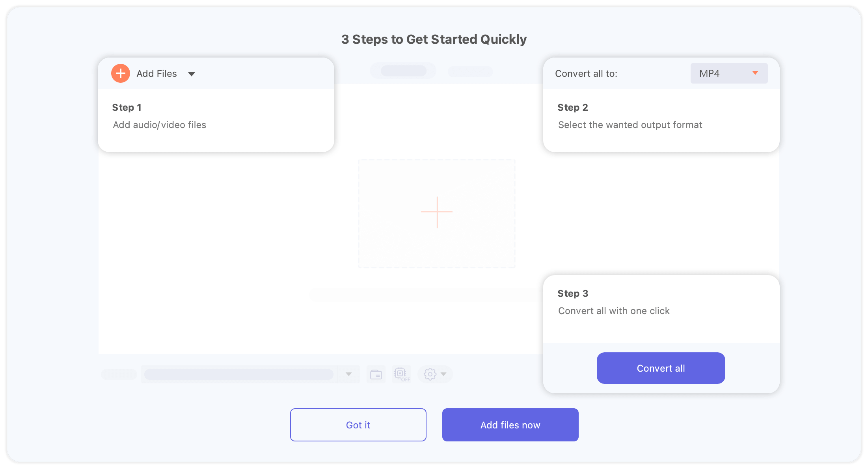Open the settings gear icon
The width and height of the screenshot is (868, 469).
click(430, 374)
